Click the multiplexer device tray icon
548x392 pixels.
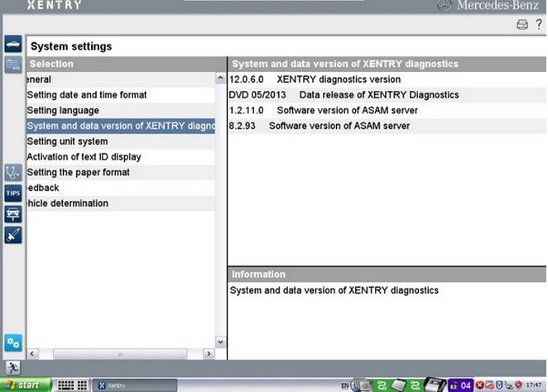435,385
